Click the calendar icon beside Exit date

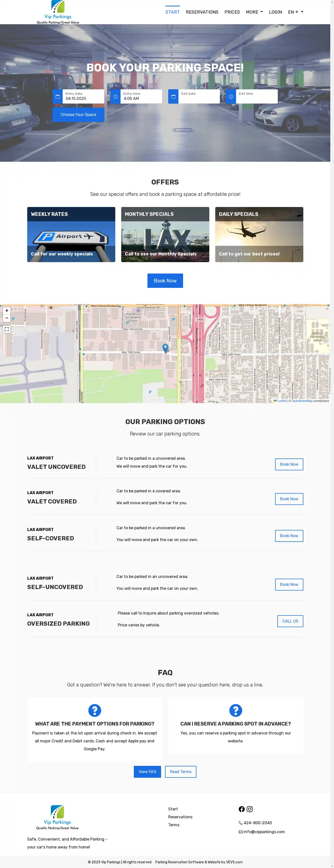[173, 97]
